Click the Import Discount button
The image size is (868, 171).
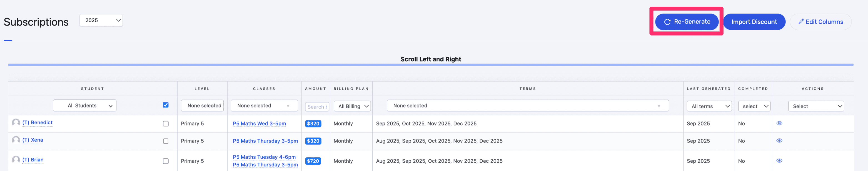tap(754, 22)
